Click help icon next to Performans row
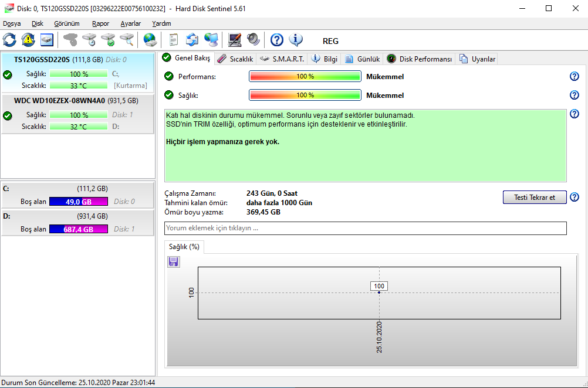The image size is (588, 388). (x=574, y=77)
